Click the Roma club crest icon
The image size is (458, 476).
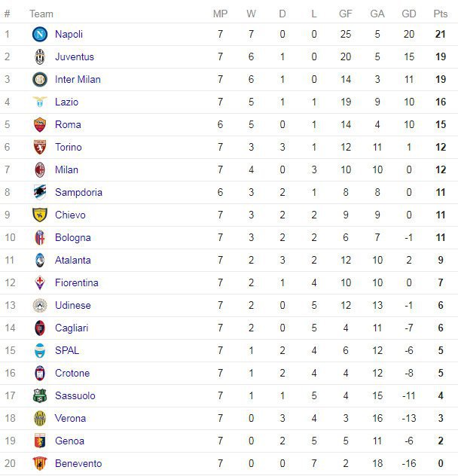pyautogui.click(x=40, y=124)
